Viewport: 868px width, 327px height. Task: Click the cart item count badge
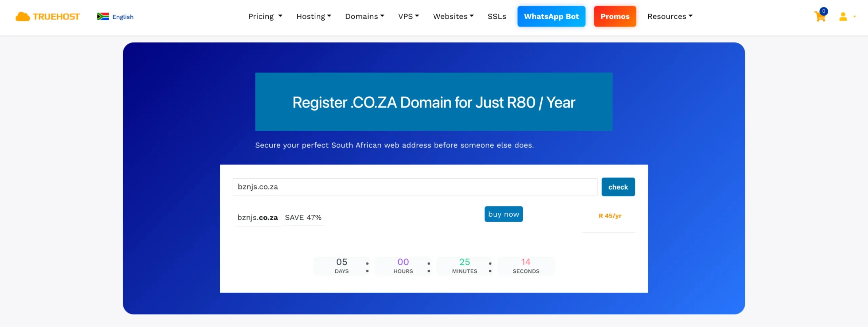(x=824, y=11)
